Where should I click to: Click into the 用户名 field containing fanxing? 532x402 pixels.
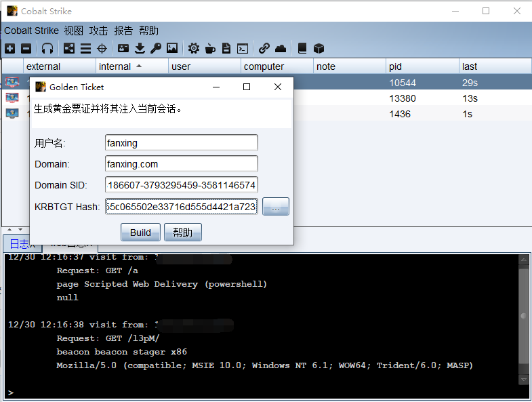182,143
